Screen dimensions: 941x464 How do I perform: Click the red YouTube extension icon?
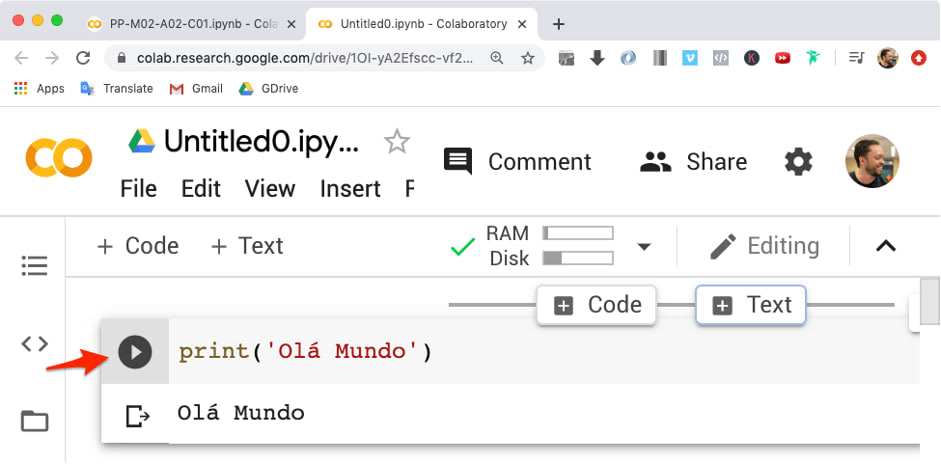(x=783, y=58)
